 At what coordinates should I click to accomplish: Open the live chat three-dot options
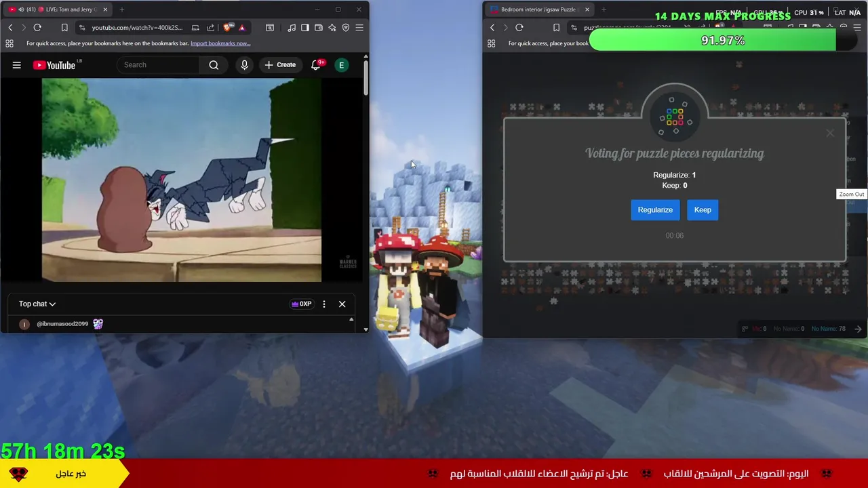[324, 304]
